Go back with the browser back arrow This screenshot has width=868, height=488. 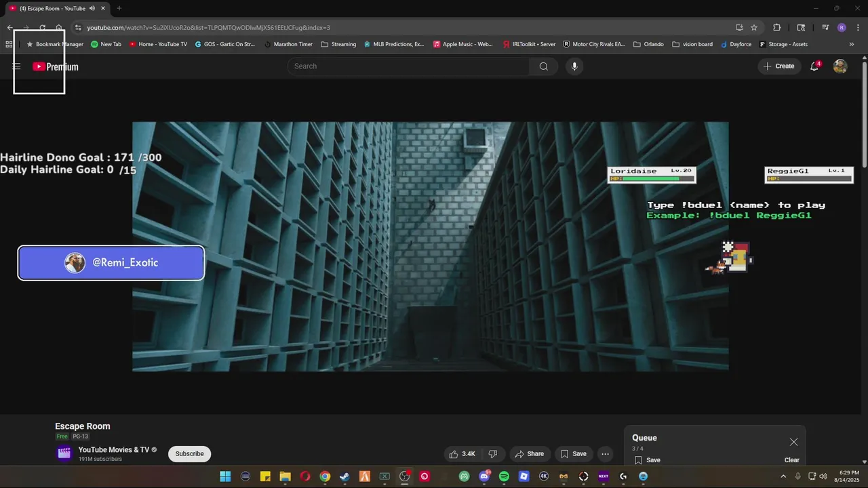(x=9, y=28)
